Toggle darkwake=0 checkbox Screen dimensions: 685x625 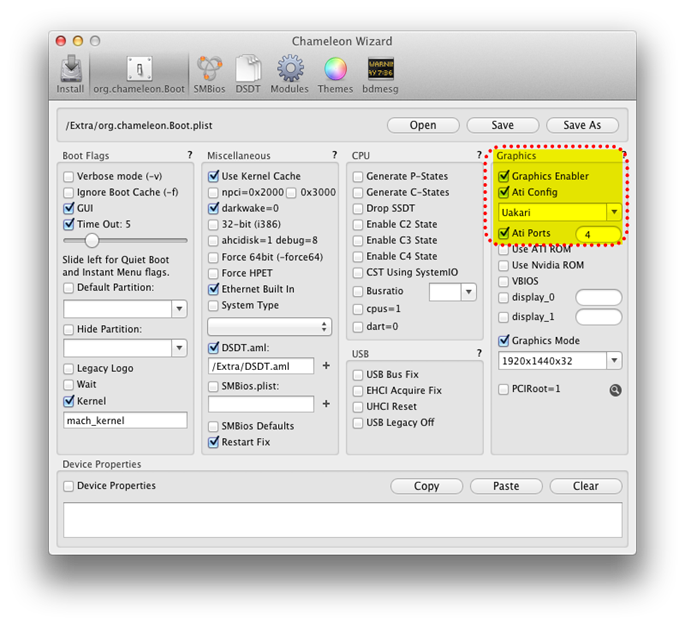(x=213, y=208)
